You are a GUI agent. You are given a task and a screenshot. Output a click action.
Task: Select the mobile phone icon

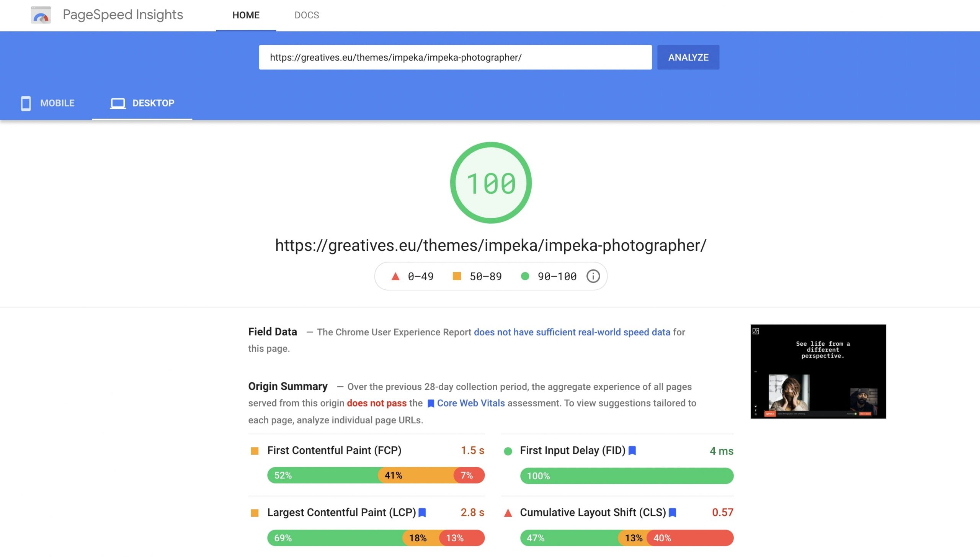pos(26,103)
